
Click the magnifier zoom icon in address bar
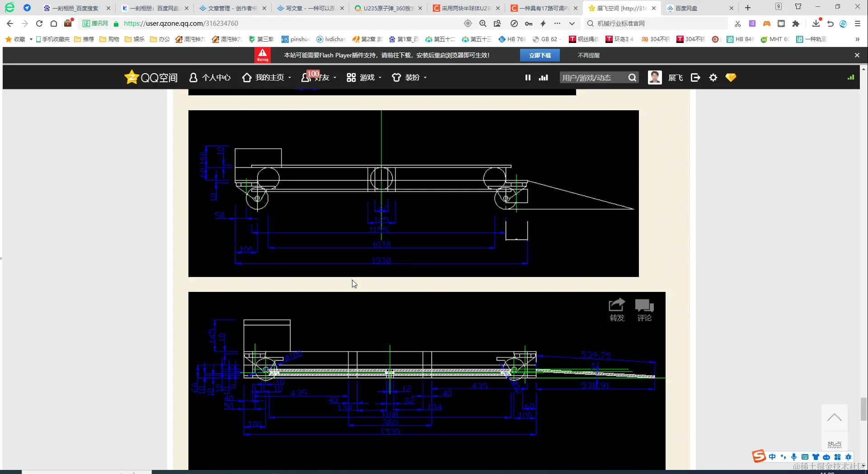click(483, 23)
